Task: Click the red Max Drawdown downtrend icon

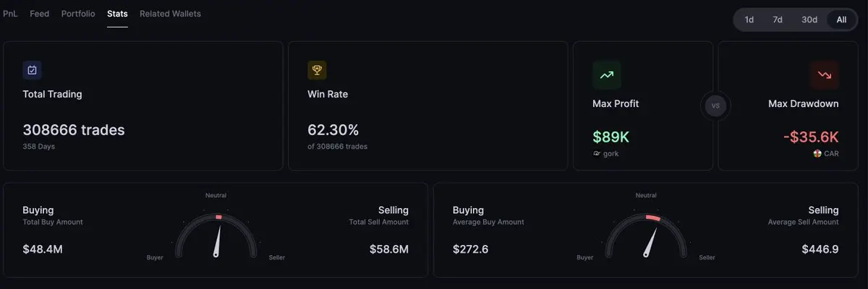Action: click(824, 74)
